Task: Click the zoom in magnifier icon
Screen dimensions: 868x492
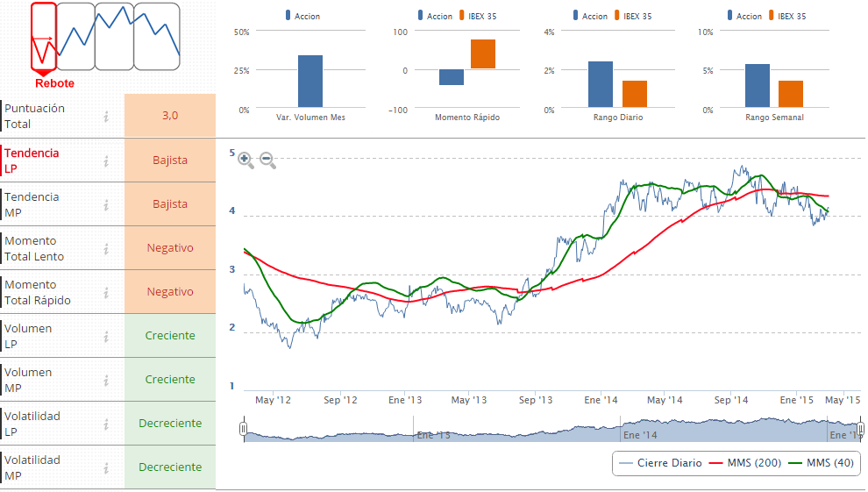Action: pyautogui.click(x=245, y=160)
